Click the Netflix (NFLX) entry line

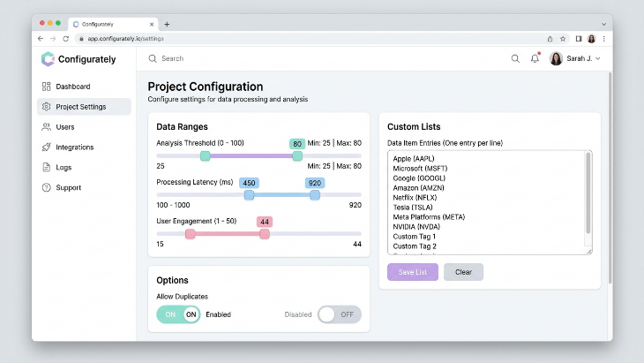click(415, 198)
